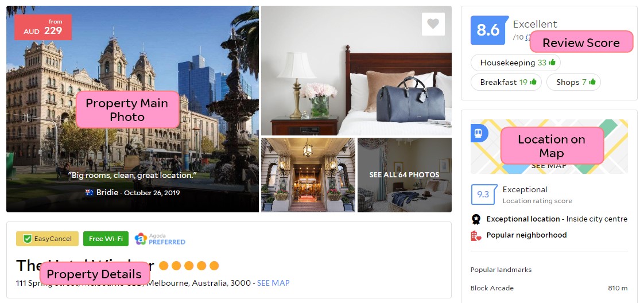Click the exceptional location award icon
This screenshot has height=303, width=644.
click(476, 219)
